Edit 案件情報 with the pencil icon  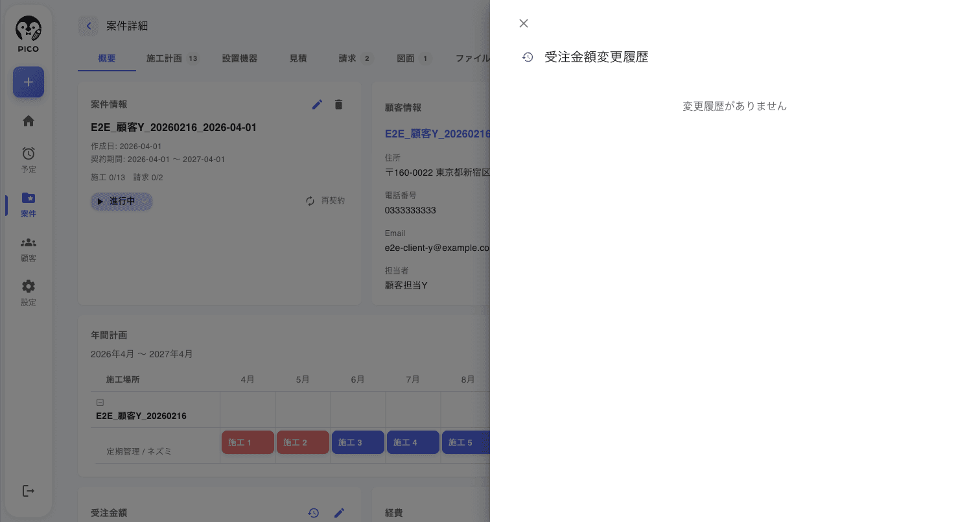(x=317, y=104)
